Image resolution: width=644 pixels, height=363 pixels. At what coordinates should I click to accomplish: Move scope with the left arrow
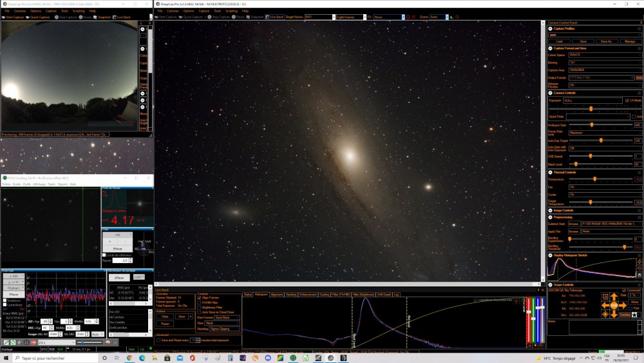point(605,306)
